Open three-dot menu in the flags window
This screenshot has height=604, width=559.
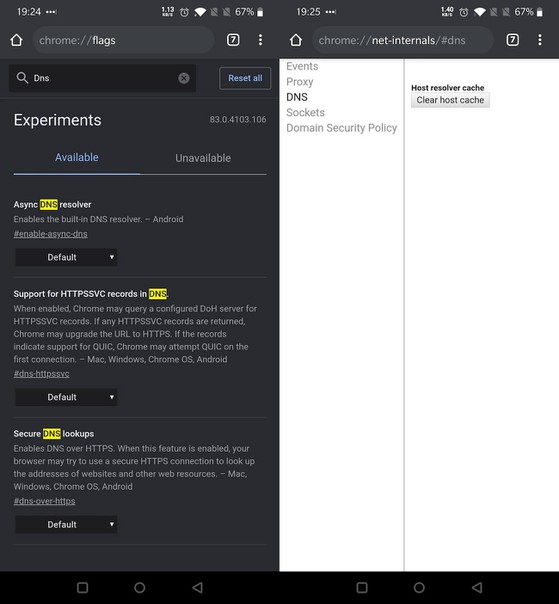click(x=260, y=40)
